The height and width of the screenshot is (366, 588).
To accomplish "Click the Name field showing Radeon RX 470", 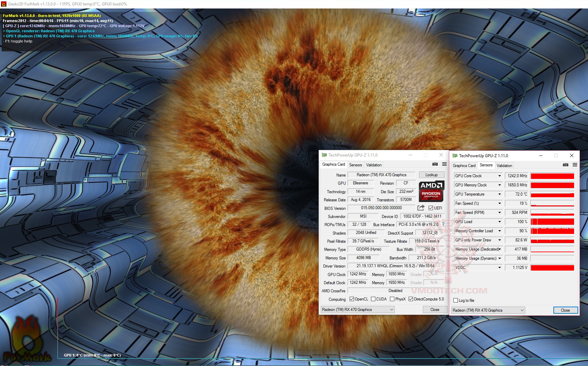I will [381, 175].
